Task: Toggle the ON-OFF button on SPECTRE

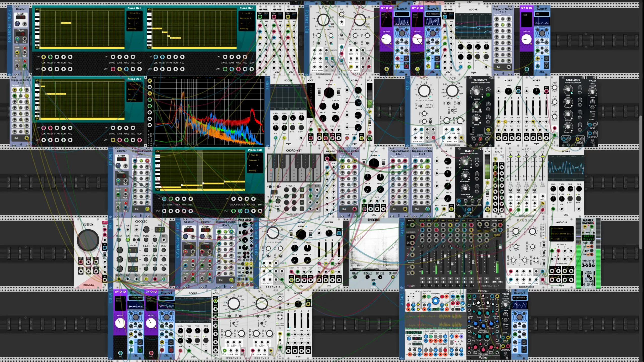Action: coord(392,277)
